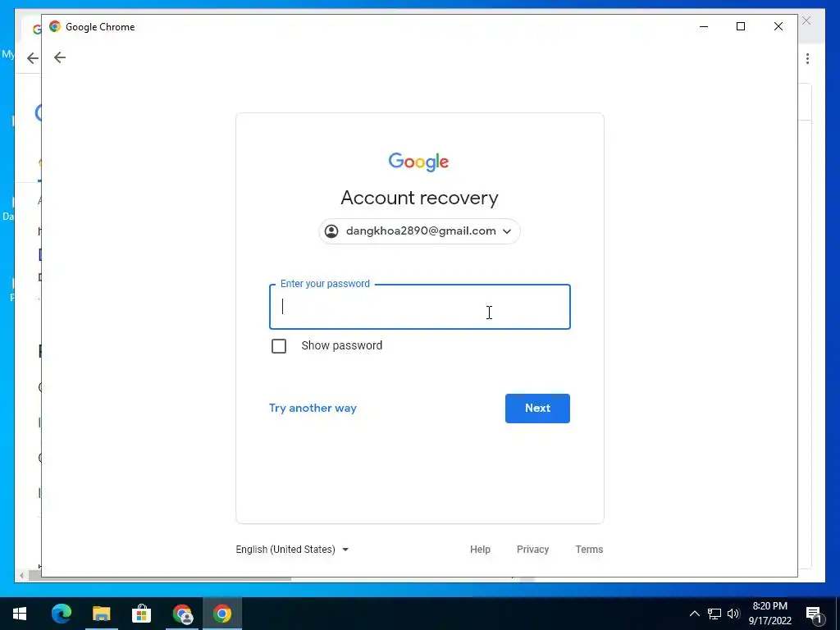Close the background Chrome window
The image size is (840, 630).
806,21
